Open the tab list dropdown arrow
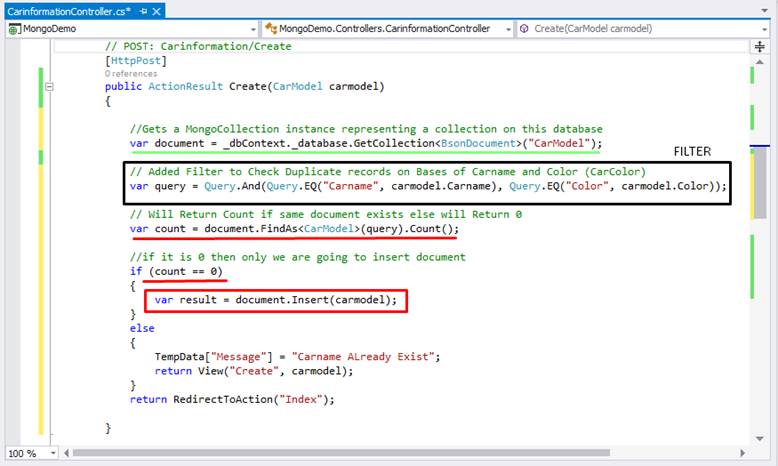 (764, 10)
